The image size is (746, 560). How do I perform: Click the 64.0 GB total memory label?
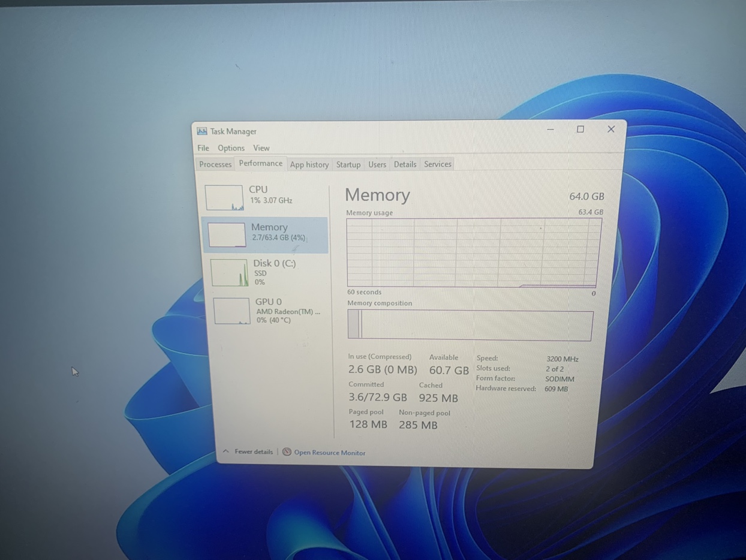coord(586,197)
